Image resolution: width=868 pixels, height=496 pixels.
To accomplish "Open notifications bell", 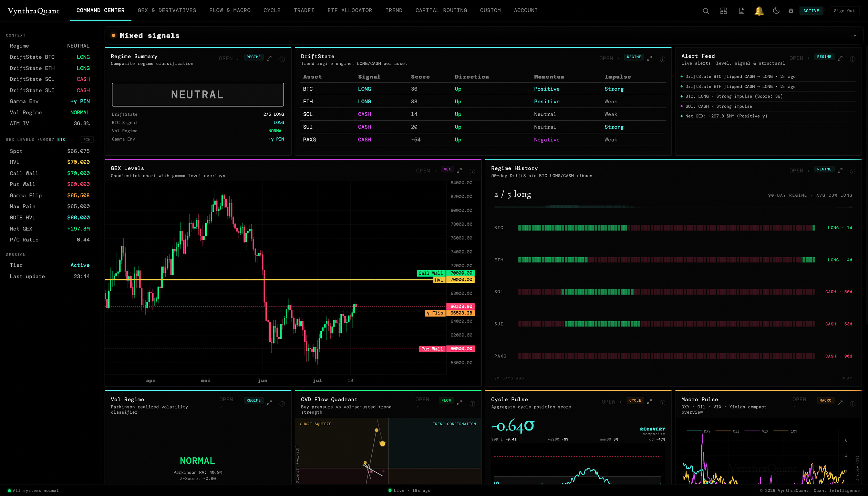I will 759,11.
